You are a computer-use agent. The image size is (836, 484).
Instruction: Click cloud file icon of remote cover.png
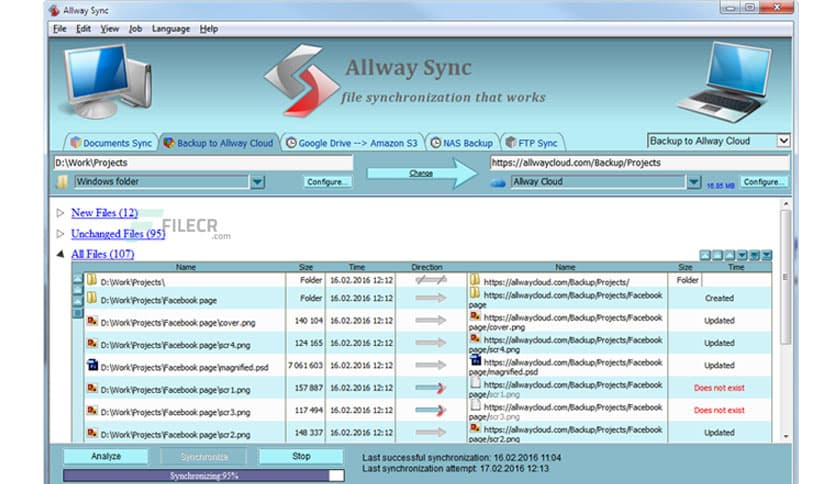pos(475,316)
